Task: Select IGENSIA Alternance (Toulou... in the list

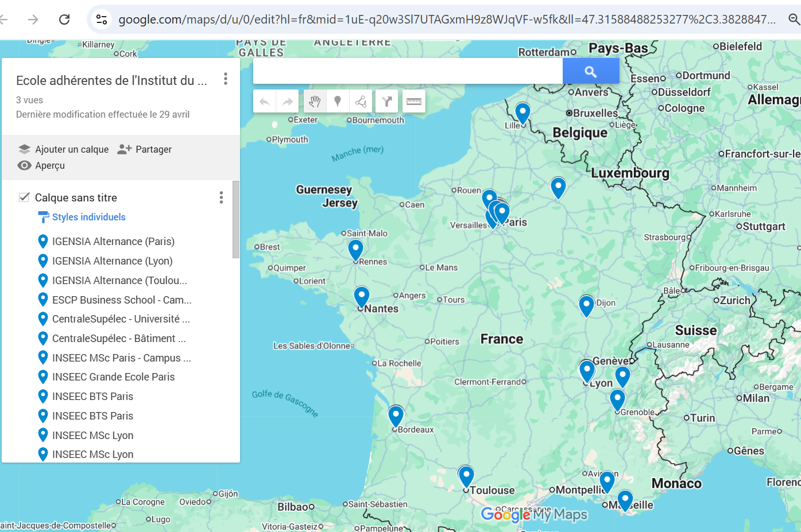Action: [119, 281]
